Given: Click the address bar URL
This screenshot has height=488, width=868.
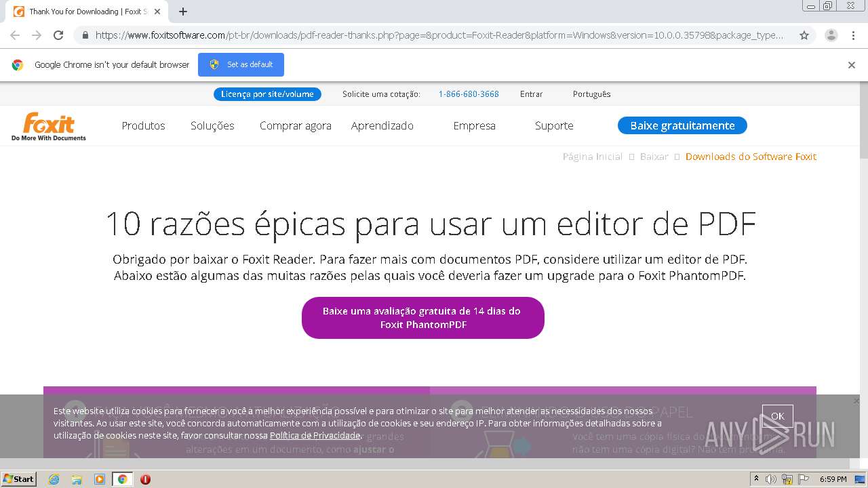Looking at the screenshot, I should (439, 35).
